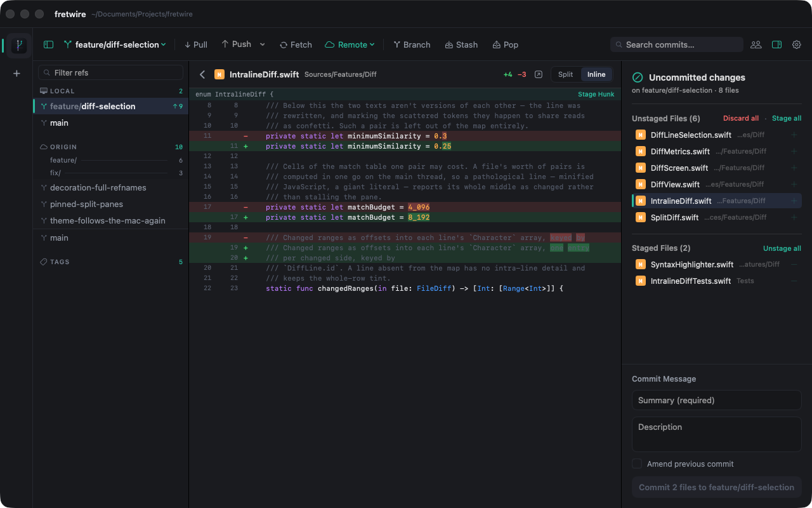This screenshot has width=812, height=508.
Task: Enable Amend previous commit checkbox
Action: [637, 464]
